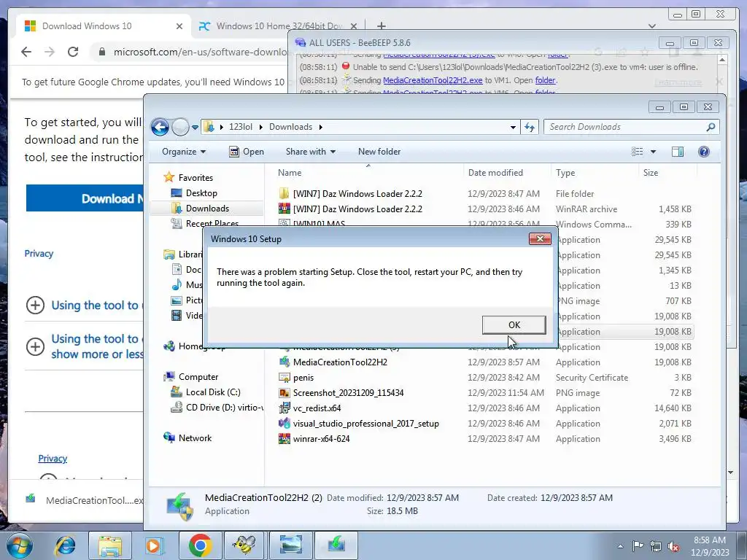Open Network in navigation pane

point(195,437)
